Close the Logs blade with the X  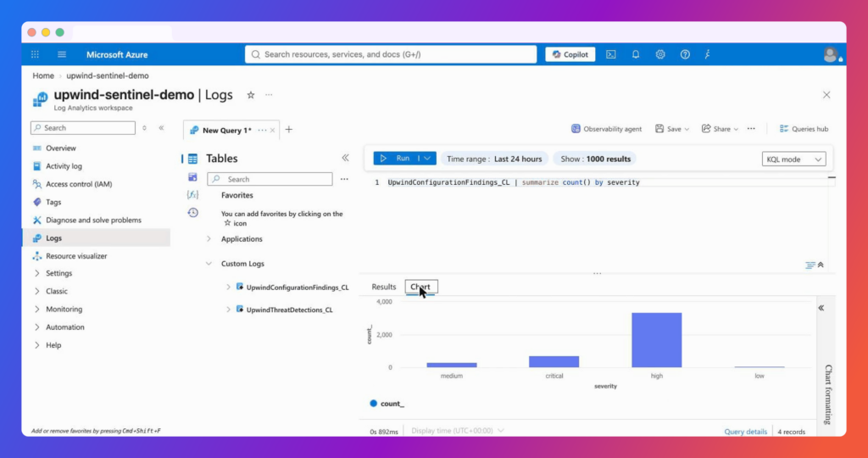pos(826,95)
